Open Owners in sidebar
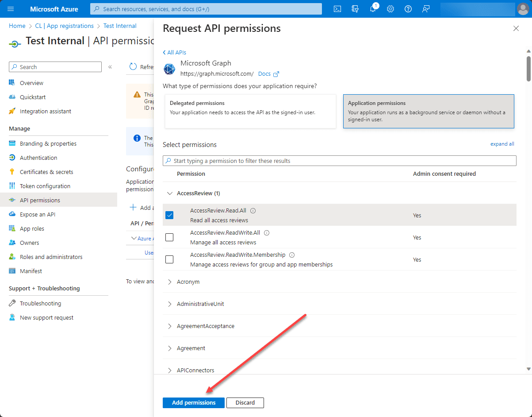Viewport: 532px width, 417px height. point(29,243)
